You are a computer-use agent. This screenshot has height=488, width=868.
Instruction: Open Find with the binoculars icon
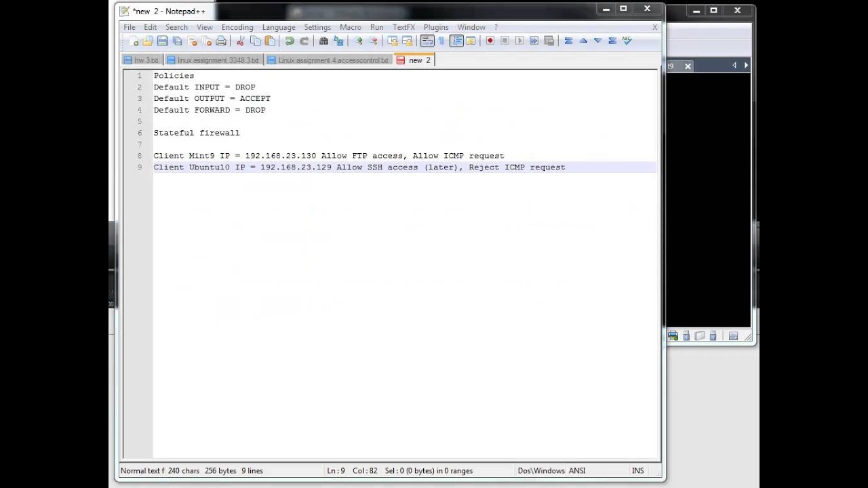[323, 41]
